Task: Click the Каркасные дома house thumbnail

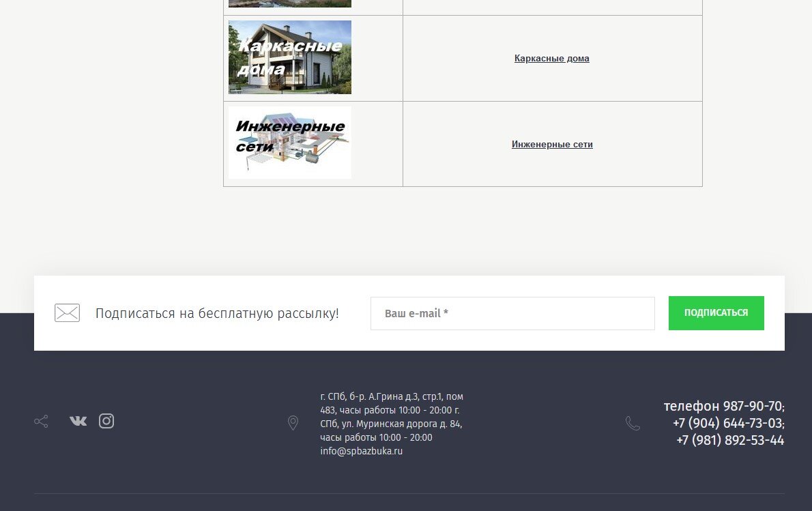Action: (x=290, y=57)
